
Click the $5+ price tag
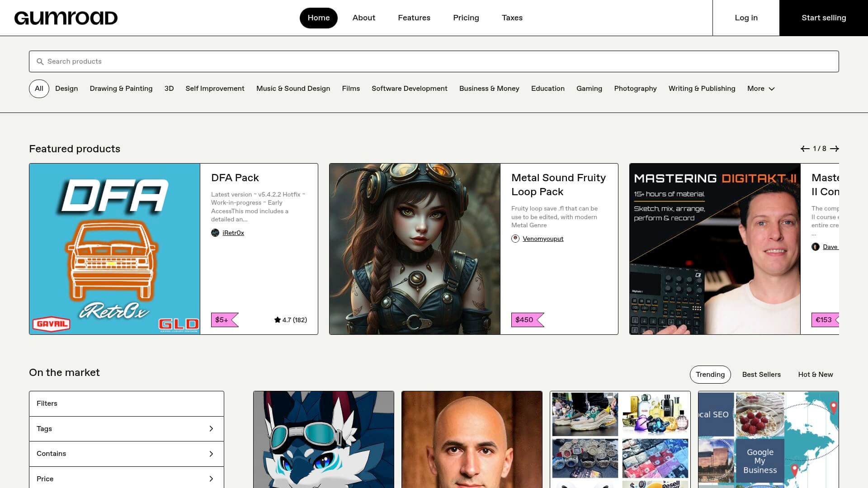click(x=225, y=320)
